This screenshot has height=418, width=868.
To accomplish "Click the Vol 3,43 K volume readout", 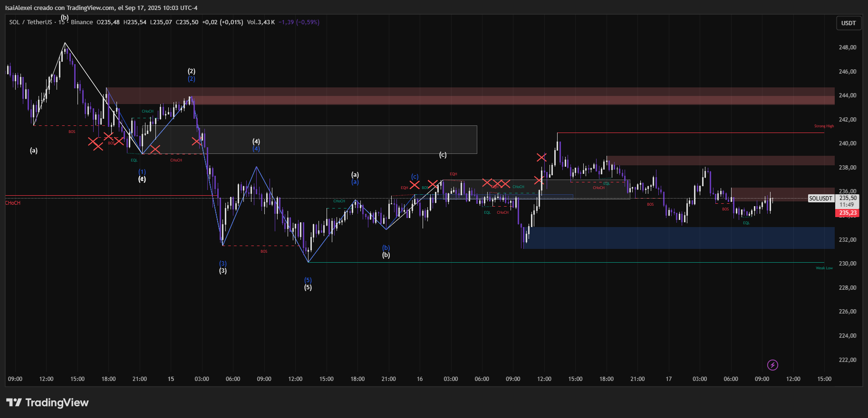I will click(260, 22).
